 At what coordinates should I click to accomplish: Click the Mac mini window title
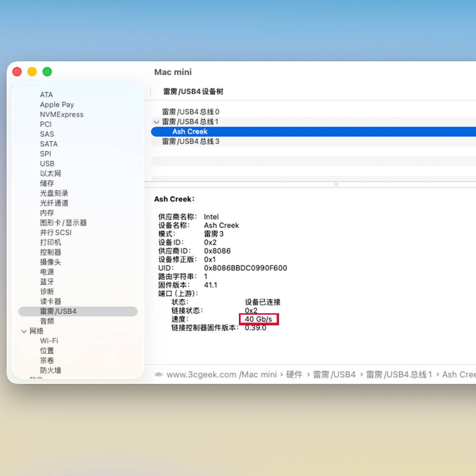click(x=173, y=72)
